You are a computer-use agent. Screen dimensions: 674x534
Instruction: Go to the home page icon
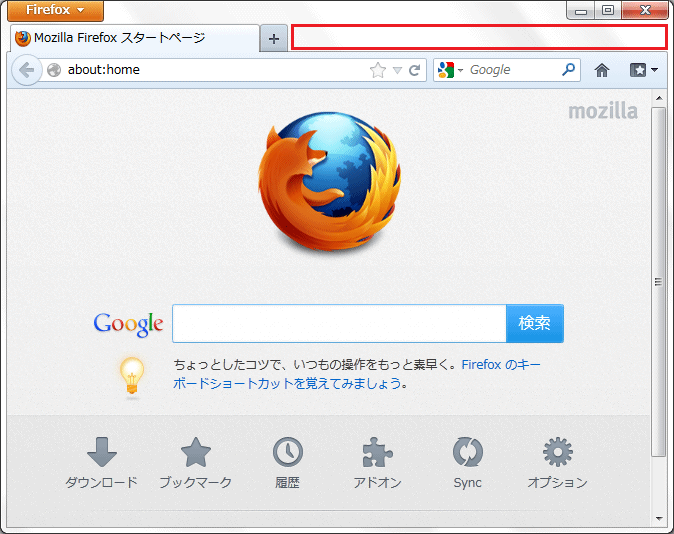click(602, 70)
